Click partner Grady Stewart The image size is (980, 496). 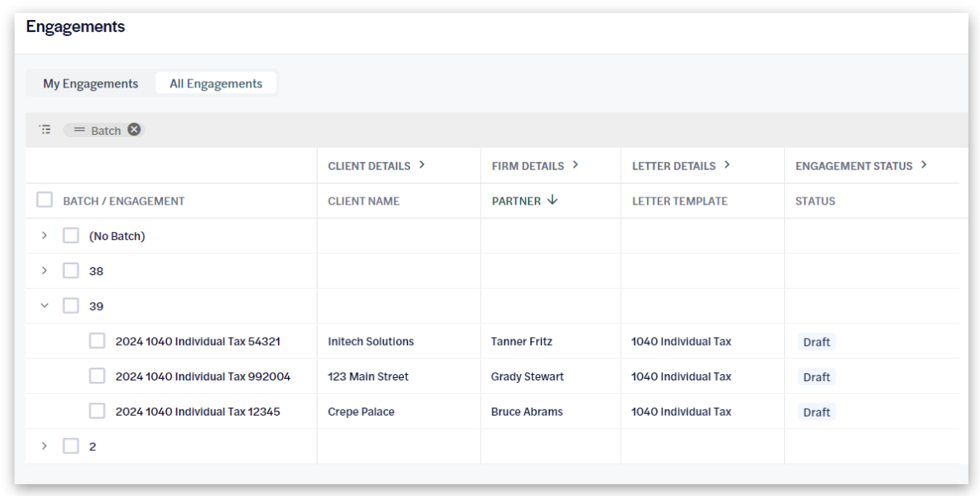(x=527, y=376)
